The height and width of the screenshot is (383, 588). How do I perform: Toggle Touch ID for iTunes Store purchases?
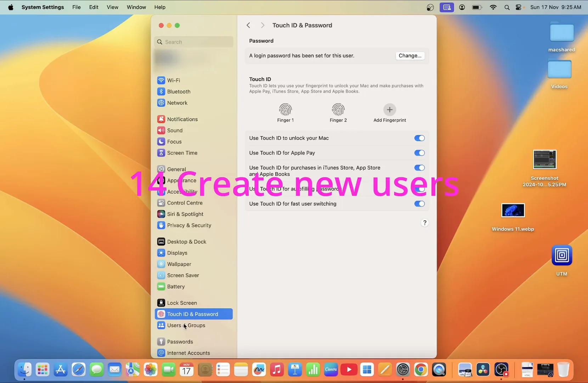[x=419, y=168]
